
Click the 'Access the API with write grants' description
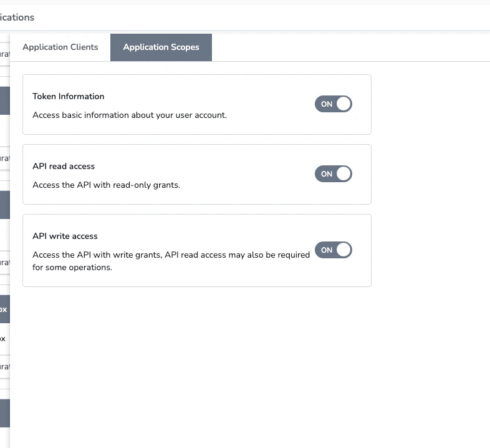[x=171, y=261]
